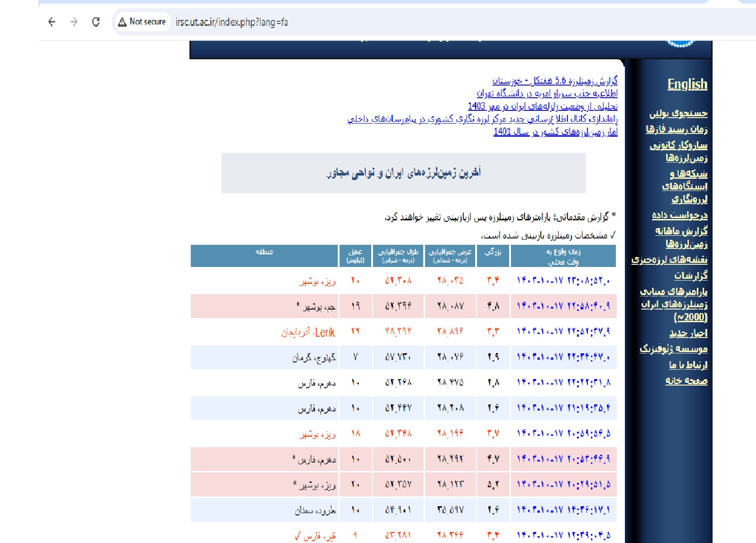Image resolution: width=756 pixels, height=543 pixels.
Task: Click the منطقه column header
Action: click(x=264, y=256)
